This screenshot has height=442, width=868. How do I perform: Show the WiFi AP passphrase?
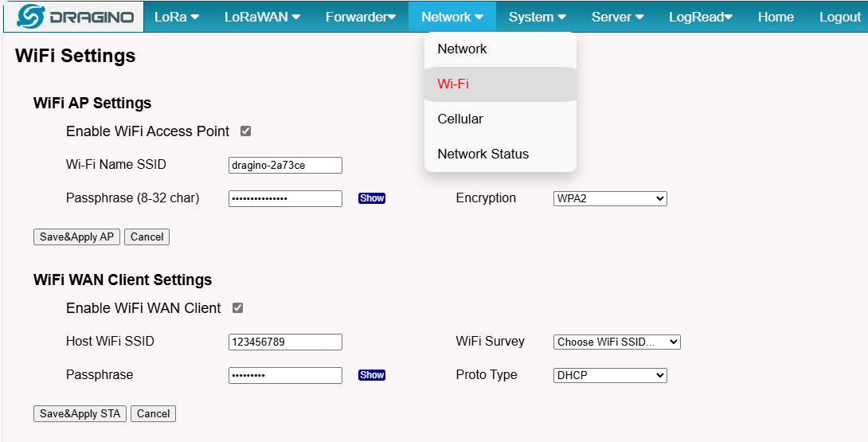point(371,198)
